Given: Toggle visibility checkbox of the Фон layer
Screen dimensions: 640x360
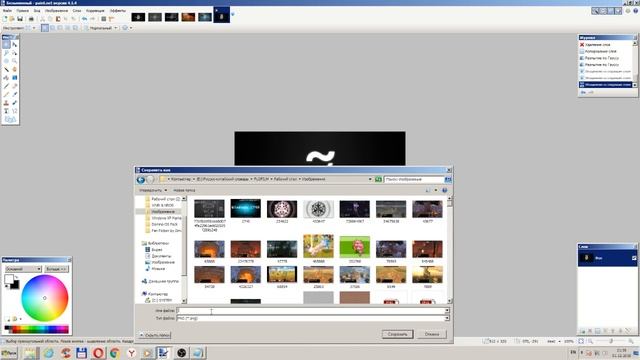Looking at the screenshot, I should [634, 258].
